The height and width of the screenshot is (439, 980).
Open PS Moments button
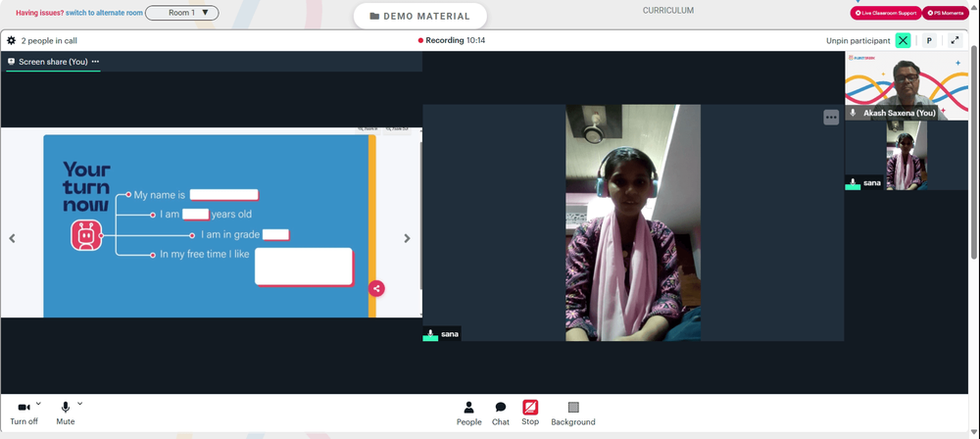point(946,13)
